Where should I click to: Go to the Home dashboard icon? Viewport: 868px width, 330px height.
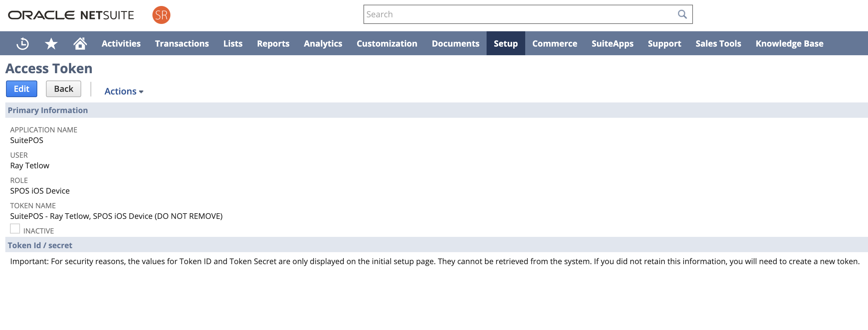80,44
